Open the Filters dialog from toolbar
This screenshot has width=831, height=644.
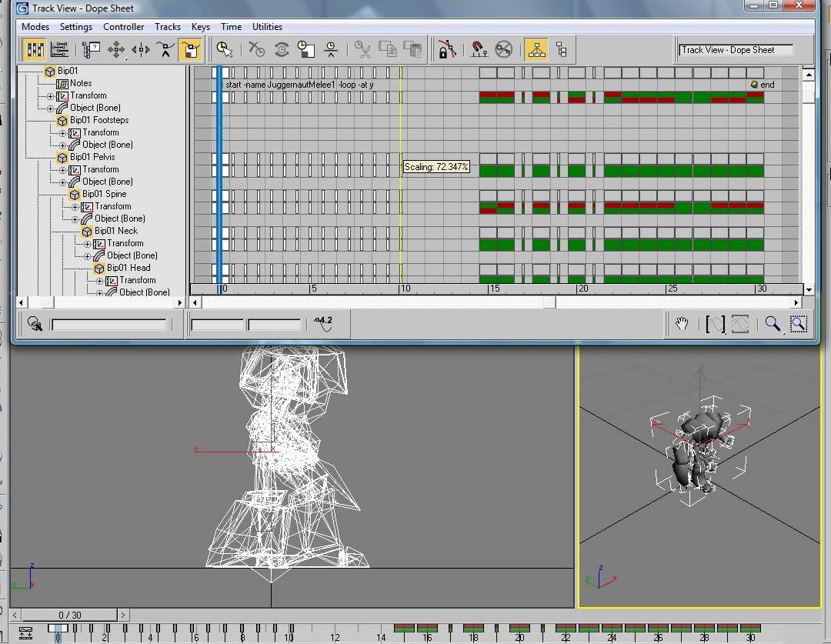pos(91,50)
